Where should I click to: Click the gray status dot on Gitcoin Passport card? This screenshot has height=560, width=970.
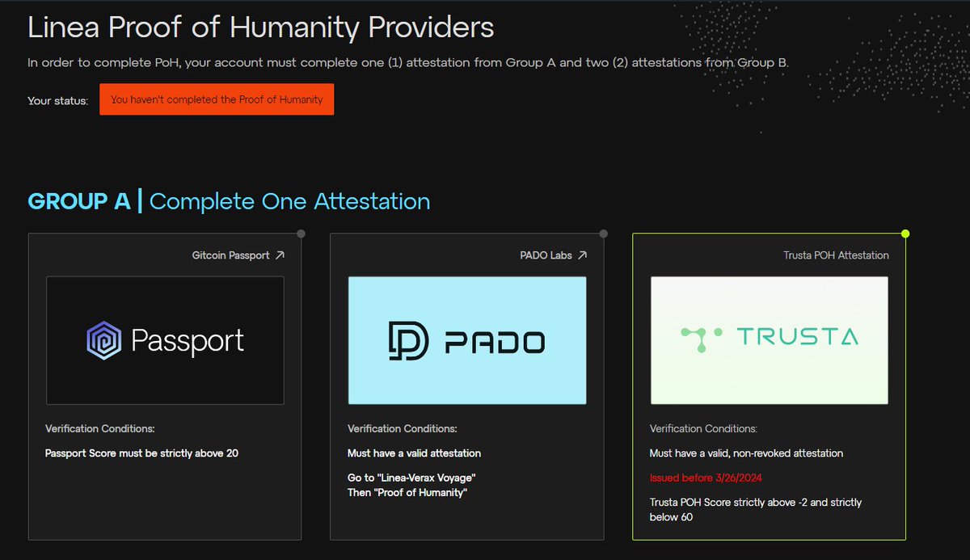tap(301, 234)
